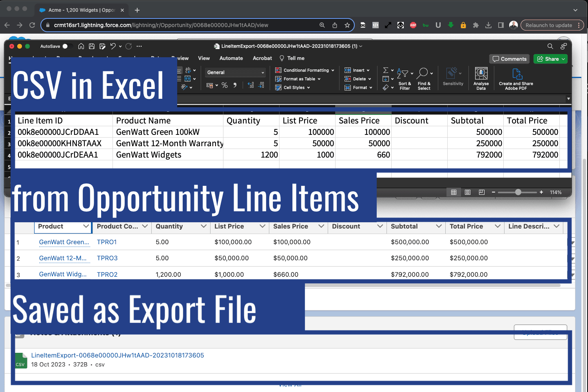588x392 pixels.
Task: Open the Quantity column chevron in Salesforce
Action: pos(203,226)
